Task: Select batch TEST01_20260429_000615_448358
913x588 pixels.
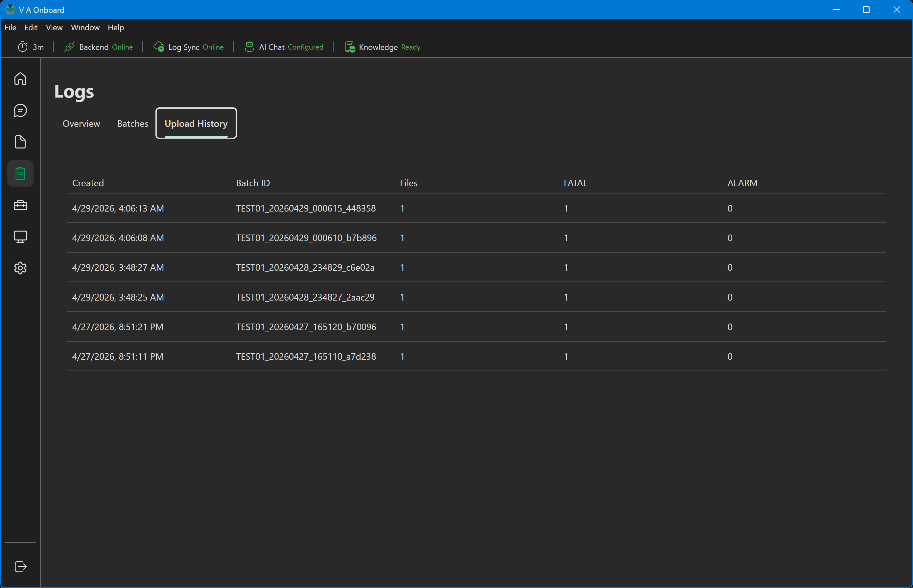Action: pos(306,209)
